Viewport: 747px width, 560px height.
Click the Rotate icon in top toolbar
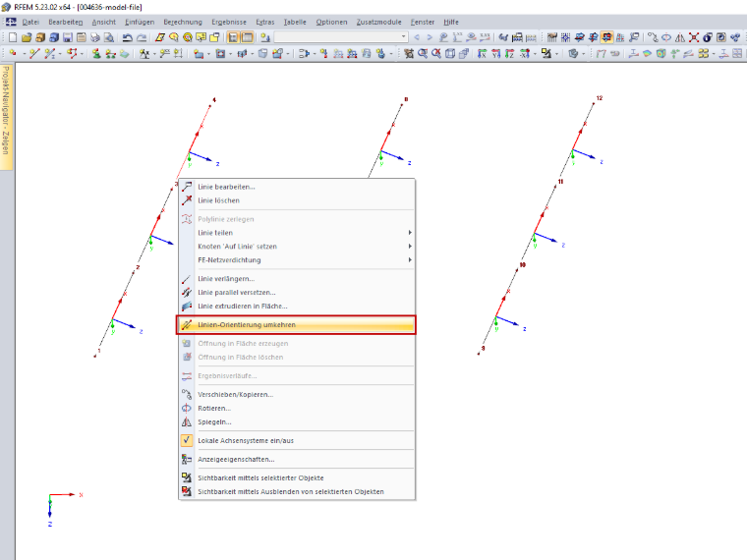666,37
